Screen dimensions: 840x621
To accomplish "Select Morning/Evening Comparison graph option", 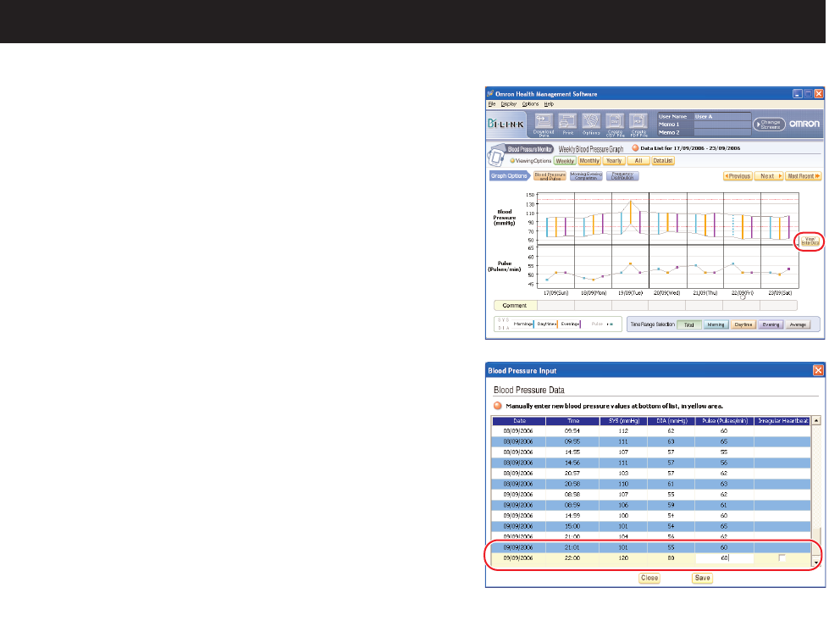I will pos(586,175).
